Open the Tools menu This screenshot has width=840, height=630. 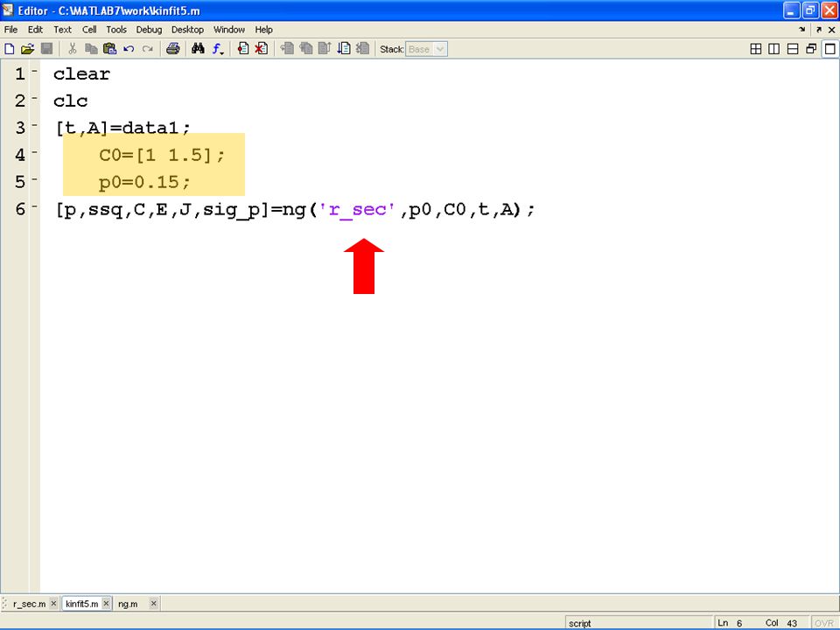click(116, 30)
